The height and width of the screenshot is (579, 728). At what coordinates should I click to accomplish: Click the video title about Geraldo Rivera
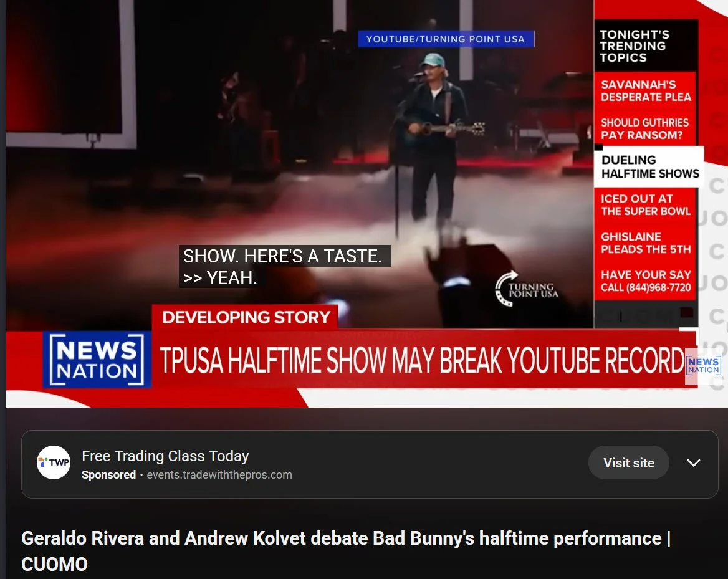point(346,551)
